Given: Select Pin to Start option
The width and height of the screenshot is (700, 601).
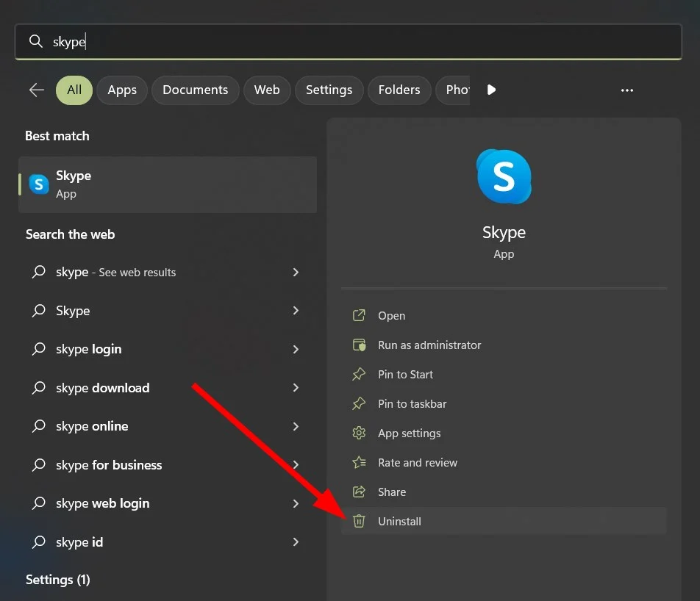Looking at the screenshot, I should [405, 374].
